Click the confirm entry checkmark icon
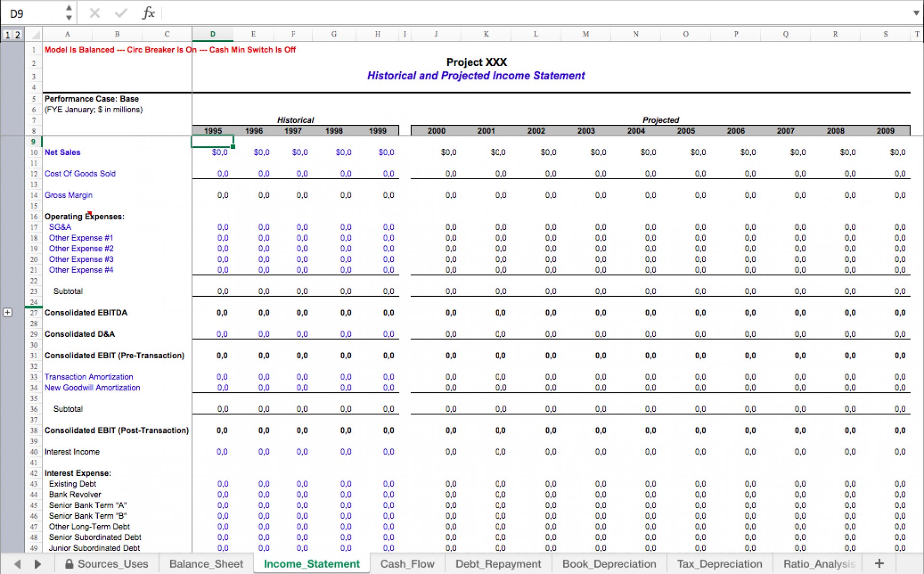 tap(121, 13)
